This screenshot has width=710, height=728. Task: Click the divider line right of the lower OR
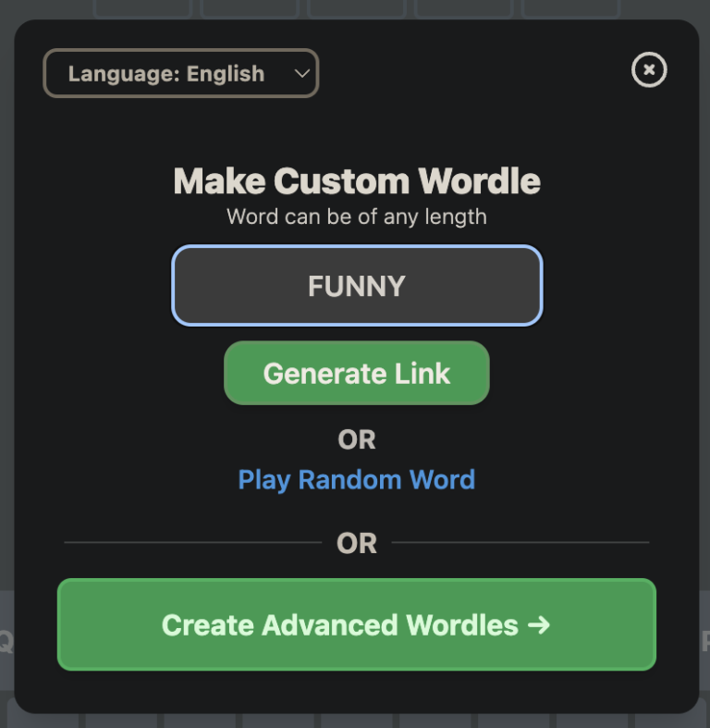pos(520,542)
